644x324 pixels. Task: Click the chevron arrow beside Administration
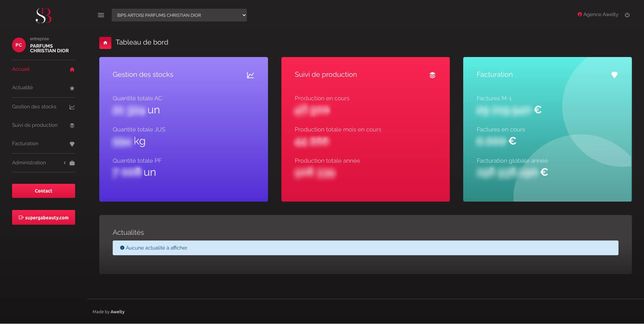(x=65, y=163)
